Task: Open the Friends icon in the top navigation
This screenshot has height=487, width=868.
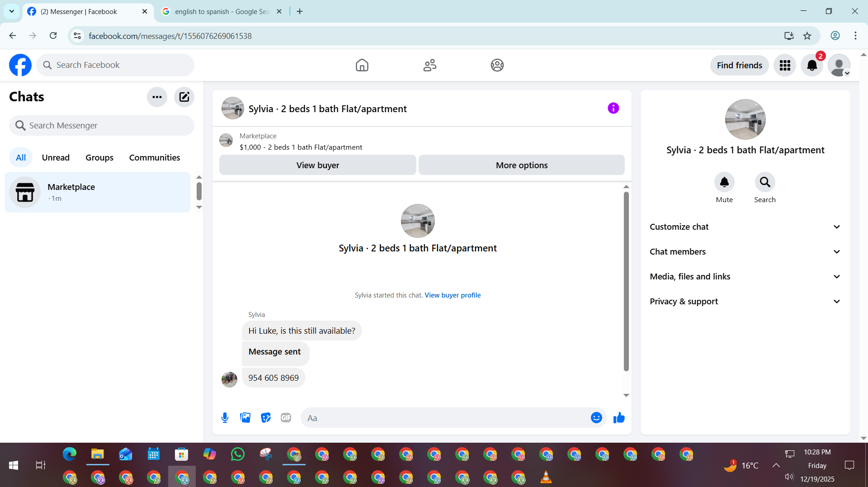Action: click(x=430, y=65)
